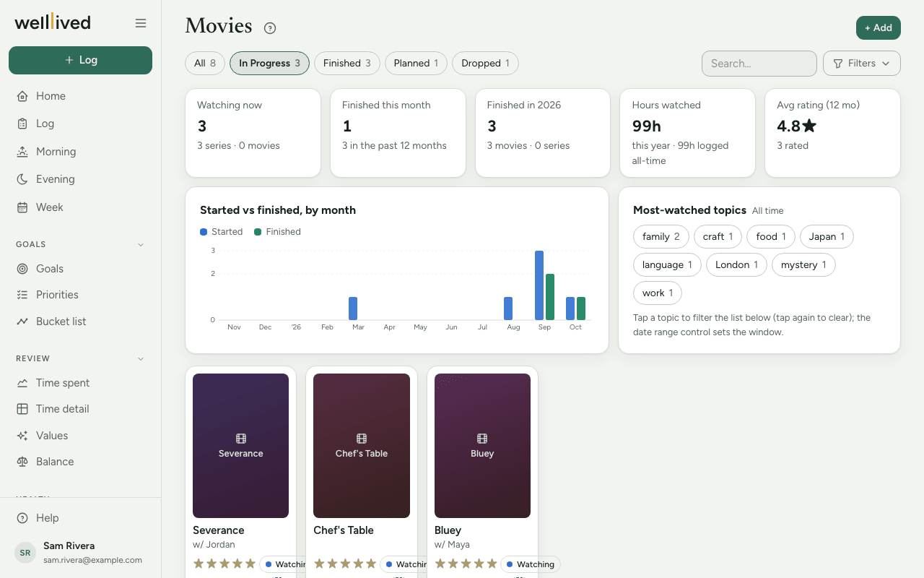
Task: Click the March Started bar
Action: click(353, 309)
